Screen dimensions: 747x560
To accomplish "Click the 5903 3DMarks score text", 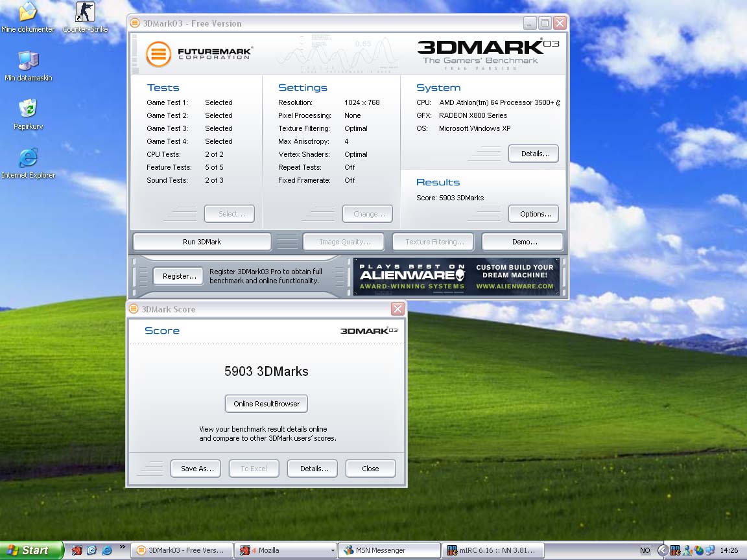I will click(x=267, y=371).
